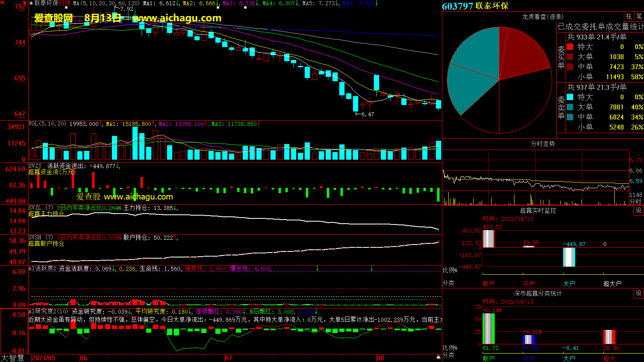Click the bright red 特大 buy-order swatch
Screen dimensions: 644x362
[570, 47]
